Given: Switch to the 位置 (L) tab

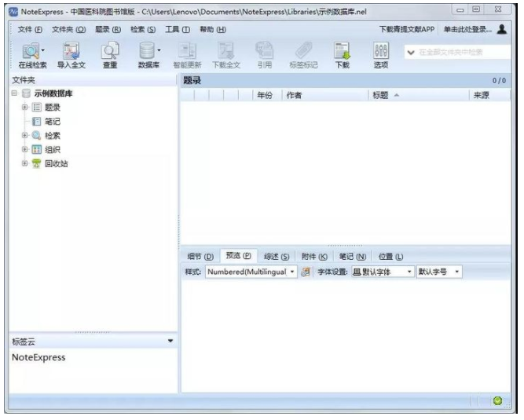Looking at the screenshot, I should (390, 257).
